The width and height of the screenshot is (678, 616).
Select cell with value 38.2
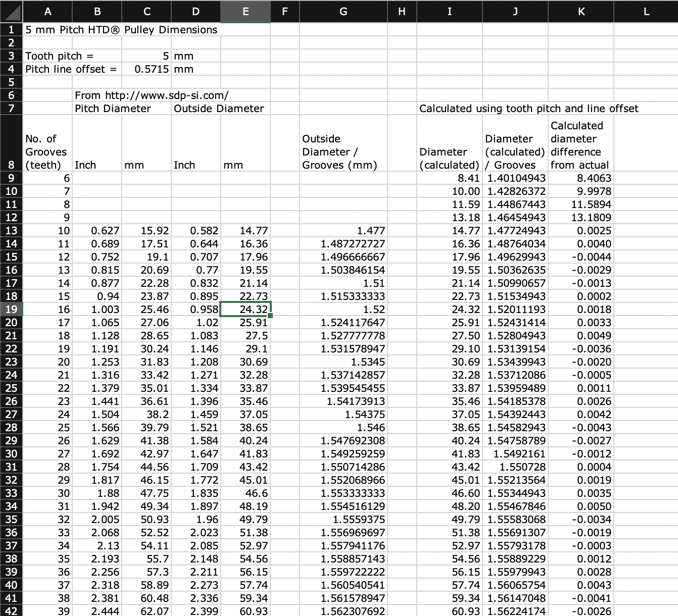pyautogui.click(x=147, y=414)
